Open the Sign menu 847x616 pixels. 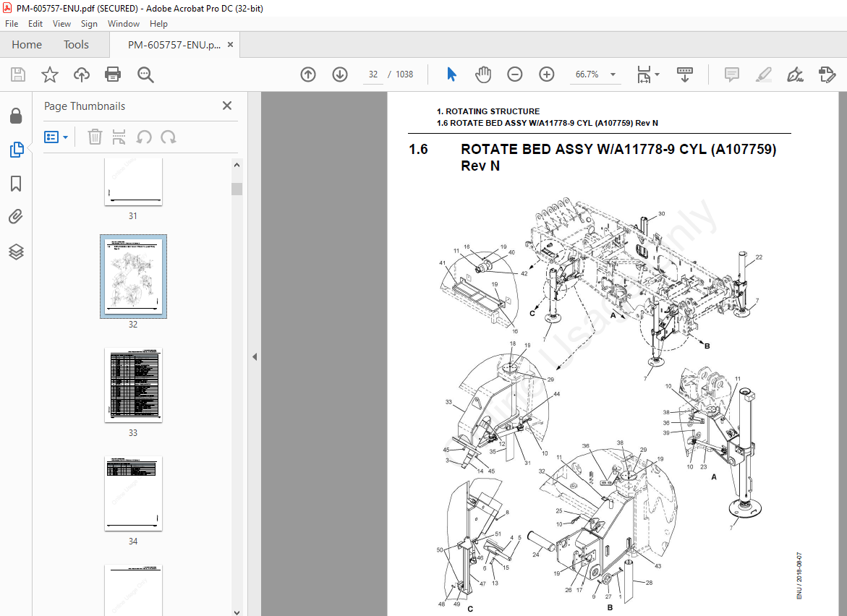click(89, 24)
